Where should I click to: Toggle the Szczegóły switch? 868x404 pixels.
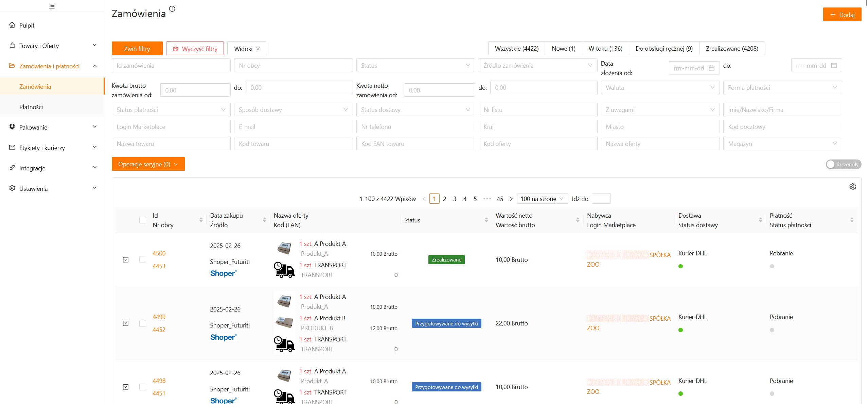point(843,164)
